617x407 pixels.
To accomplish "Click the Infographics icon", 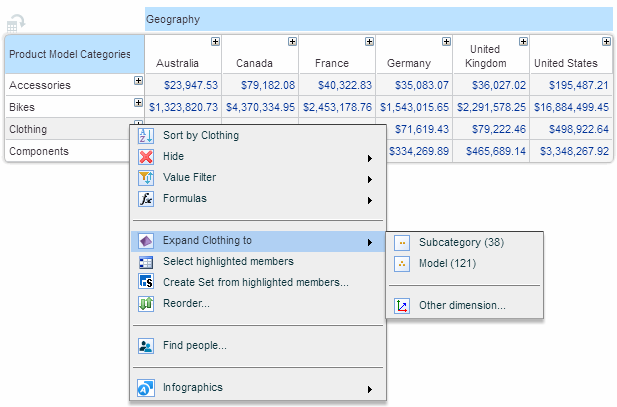I will (146, 388).
